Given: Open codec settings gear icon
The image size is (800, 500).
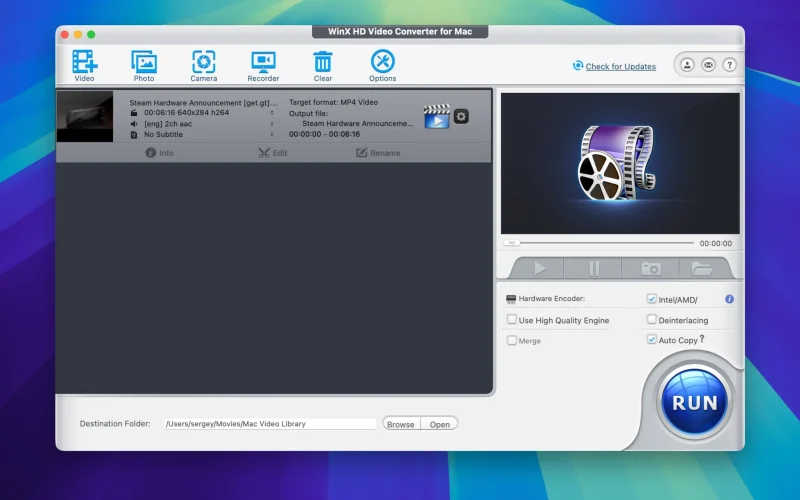Looking at the screenshot, I should point(461,116).
